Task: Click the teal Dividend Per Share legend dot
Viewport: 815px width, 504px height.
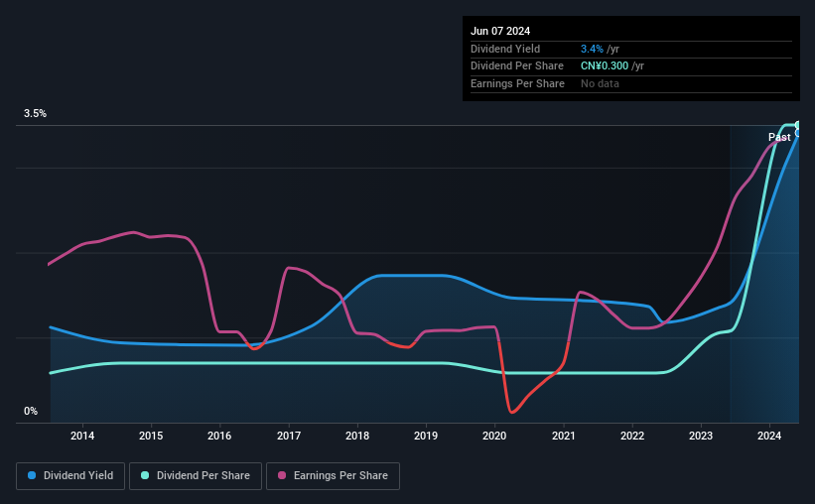Action: point(145,476)
